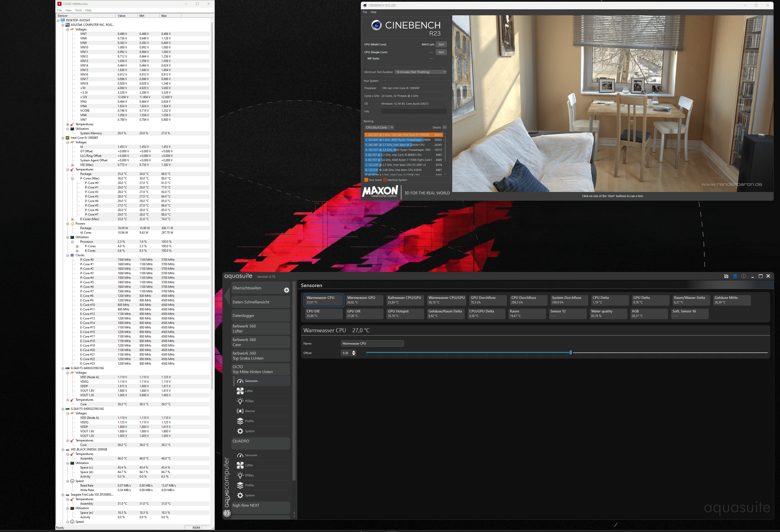Toggle the Details arrow in Cinebench Ranking
Screen dimensions: 780x532
445,127
